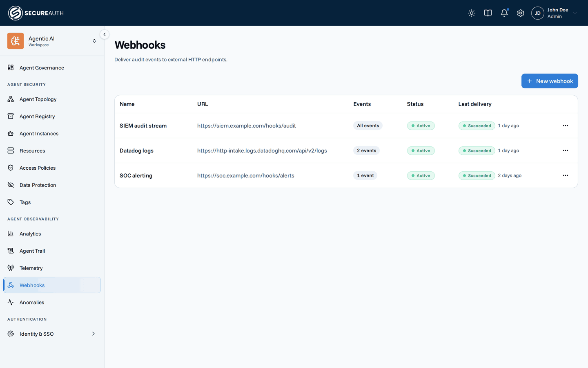Click the Analytics bar chart icon

click(11, 233)
